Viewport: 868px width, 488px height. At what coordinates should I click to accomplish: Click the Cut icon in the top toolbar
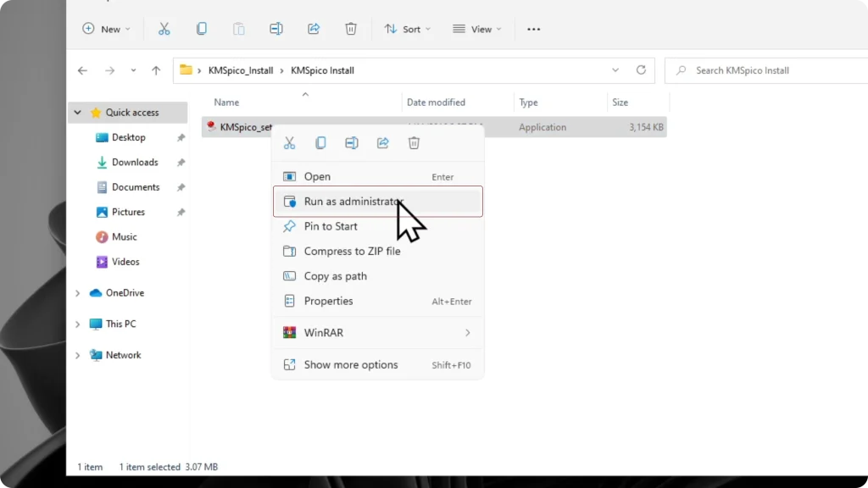pos(164,29)
